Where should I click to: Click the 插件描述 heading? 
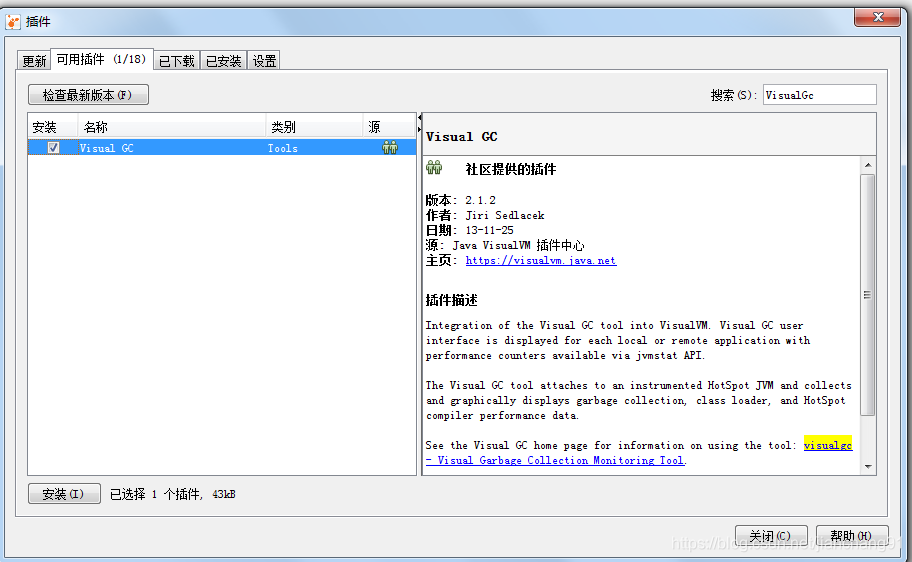[451, 300]
